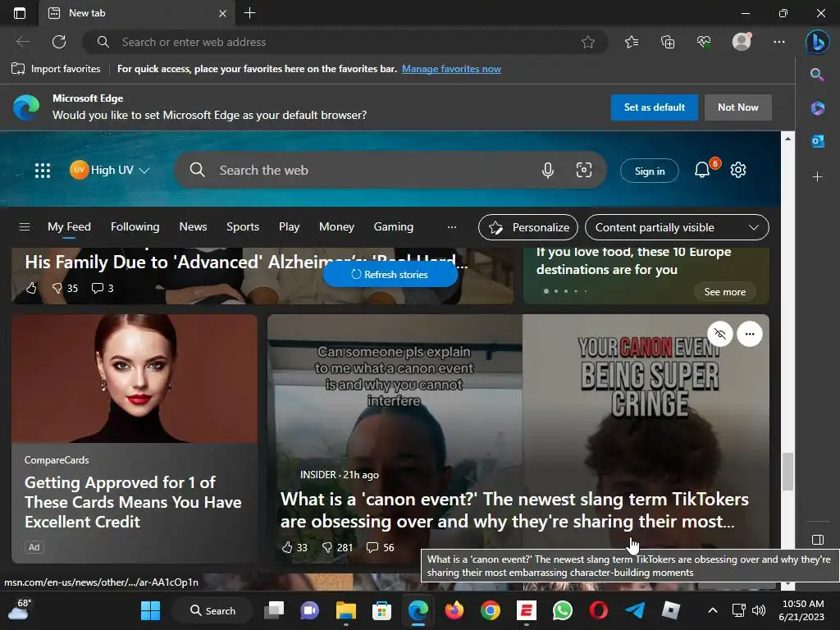Viewport: 840px width, 630px height.
Task: Open the Money tab
Action: click(336, 227)
